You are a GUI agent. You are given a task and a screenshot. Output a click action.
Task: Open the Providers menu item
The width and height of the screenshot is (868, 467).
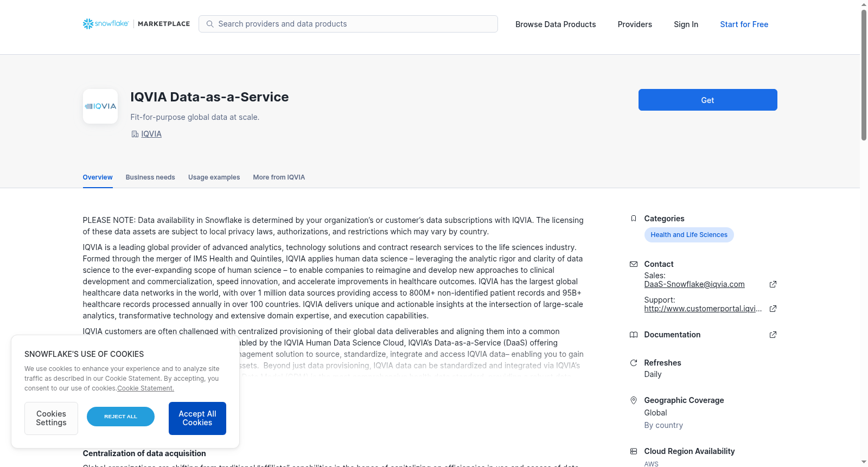[x=635, y=24]
